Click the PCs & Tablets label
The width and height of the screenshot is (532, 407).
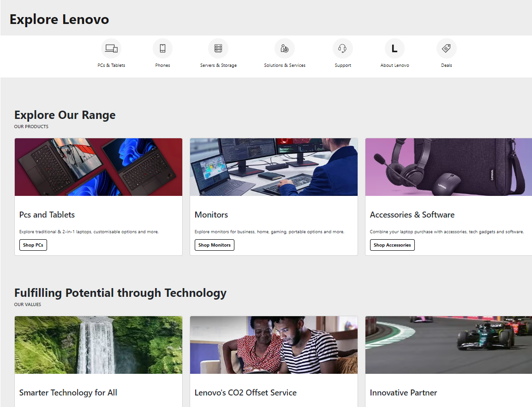(x=111, y=65)
